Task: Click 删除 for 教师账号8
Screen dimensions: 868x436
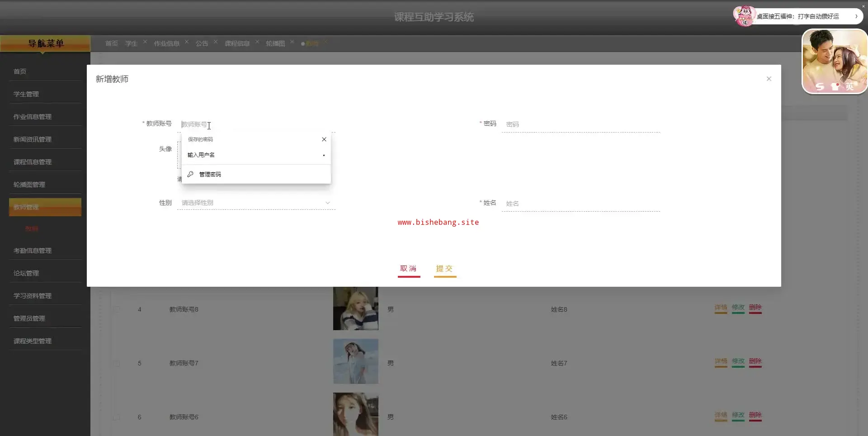Action: click(x=755, y=308)
